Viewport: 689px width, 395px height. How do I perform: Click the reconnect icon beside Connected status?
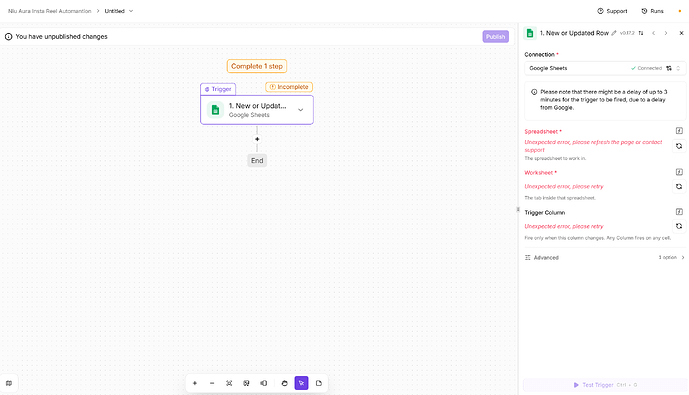click(x=669, y=68)
